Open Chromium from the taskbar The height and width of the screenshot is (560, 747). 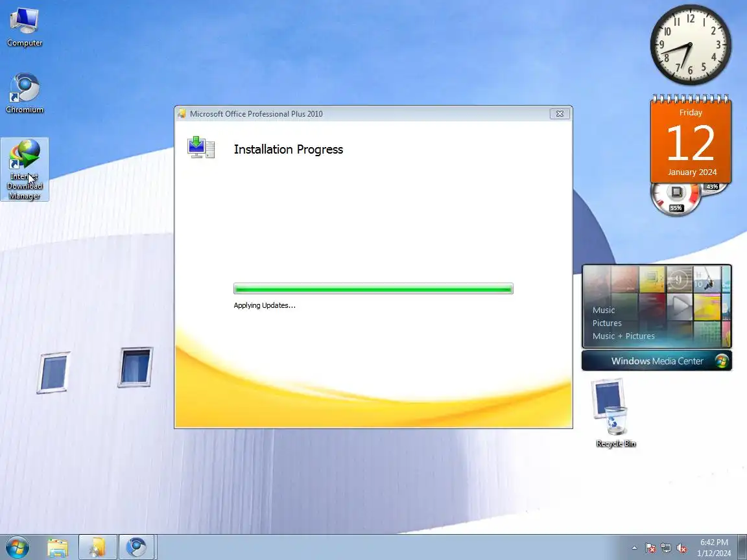click(136, 547)
